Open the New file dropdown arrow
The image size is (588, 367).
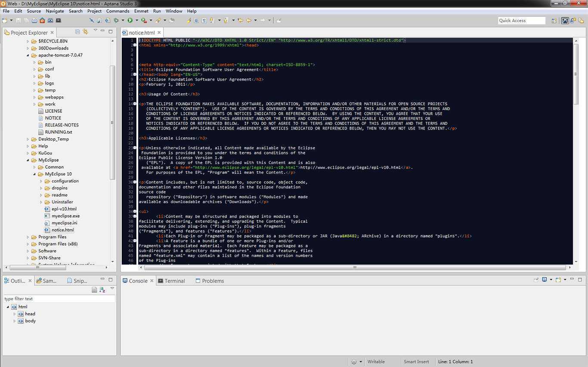pyautogui.click(x=10, y=20)
